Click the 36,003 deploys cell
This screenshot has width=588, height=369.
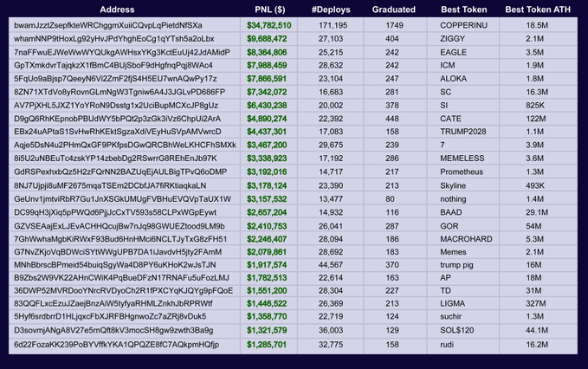(331, 330)
